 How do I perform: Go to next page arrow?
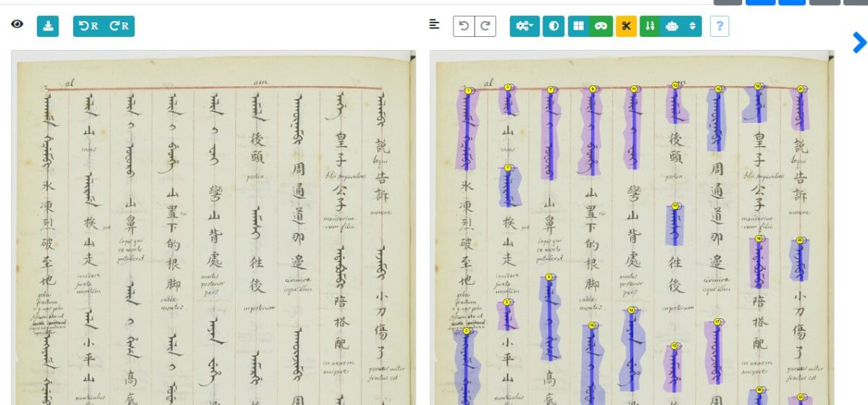(x=859, y=43)
